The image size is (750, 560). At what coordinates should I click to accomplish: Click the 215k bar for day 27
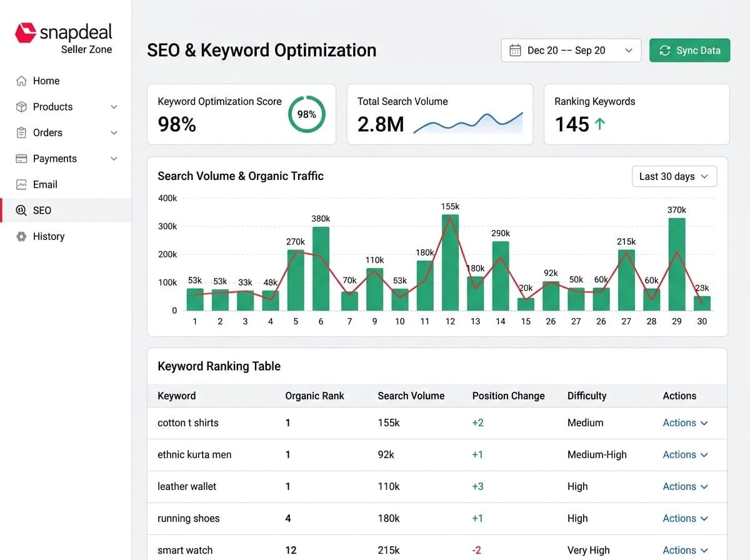pos(626,281)
